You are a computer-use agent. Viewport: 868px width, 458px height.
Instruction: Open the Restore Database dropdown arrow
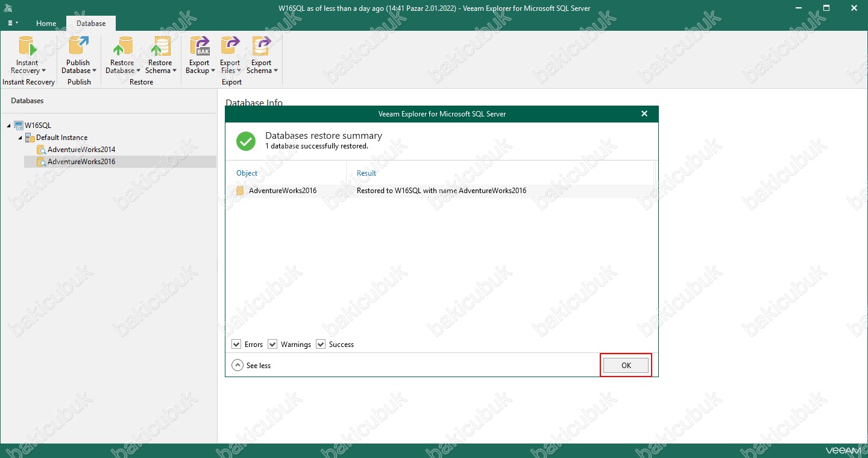(x=138, y=71)
